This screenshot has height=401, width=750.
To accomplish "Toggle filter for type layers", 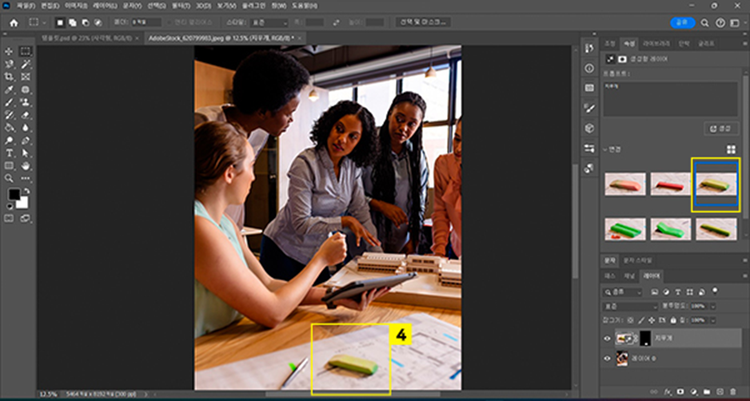I will pos(678,292).
